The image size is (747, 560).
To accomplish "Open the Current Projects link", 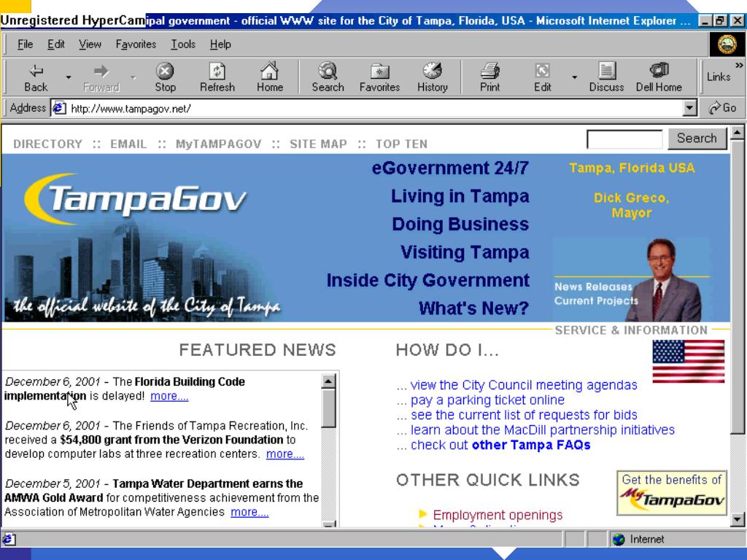I will 596,300.
